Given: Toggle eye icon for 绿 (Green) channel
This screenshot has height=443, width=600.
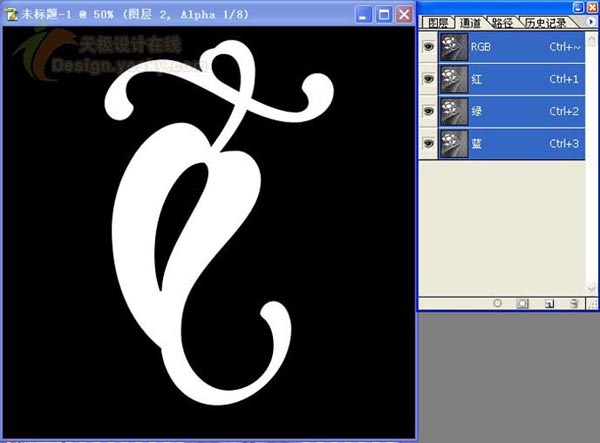Looking at the screenshot, I should coord(430,111).
